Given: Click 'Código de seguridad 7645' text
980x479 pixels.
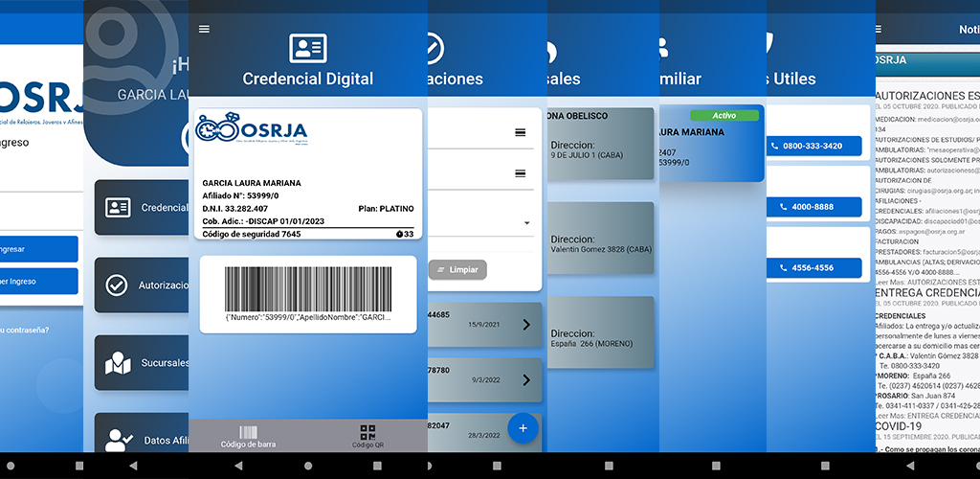Looking at the screenshot, I should (x=252, y=234).
